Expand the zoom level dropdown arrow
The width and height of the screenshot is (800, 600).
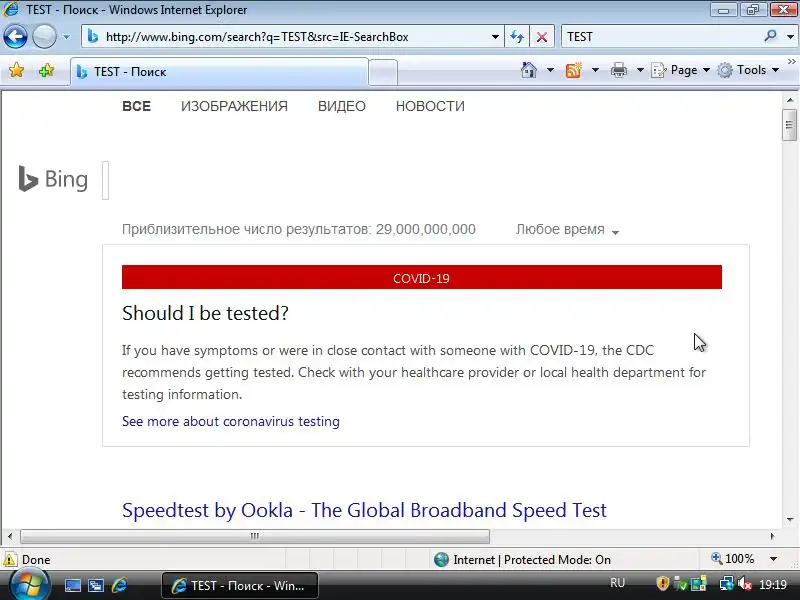773,559
